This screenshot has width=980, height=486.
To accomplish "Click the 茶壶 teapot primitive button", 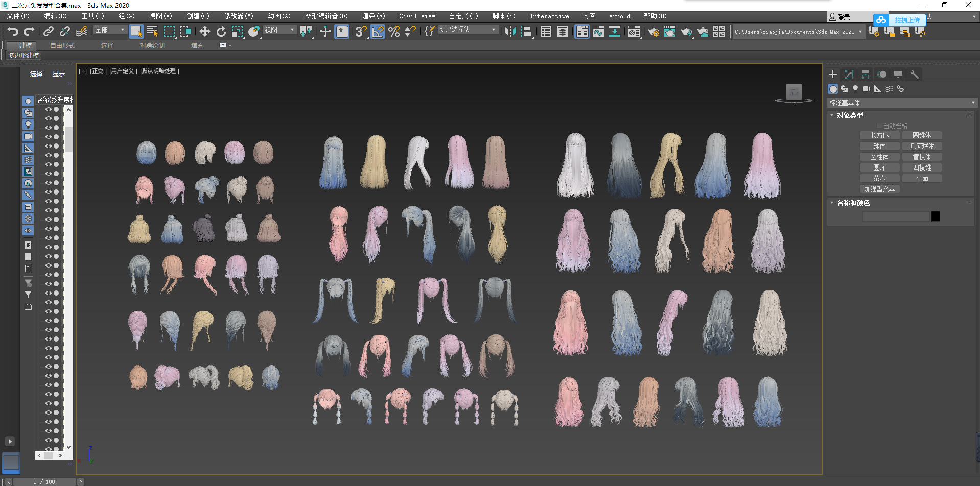I will tap(879, 178).
